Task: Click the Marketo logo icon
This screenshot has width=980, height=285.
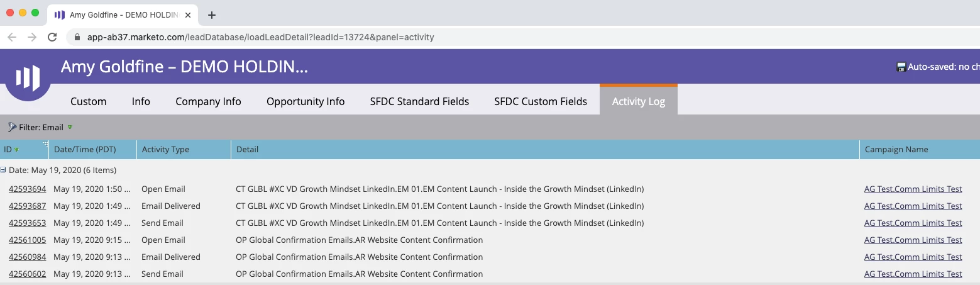Action: (x=28, y=77)
